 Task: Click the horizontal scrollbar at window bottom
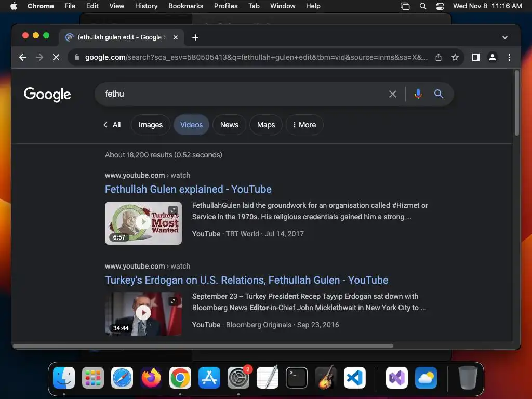(x=203, y=346)
